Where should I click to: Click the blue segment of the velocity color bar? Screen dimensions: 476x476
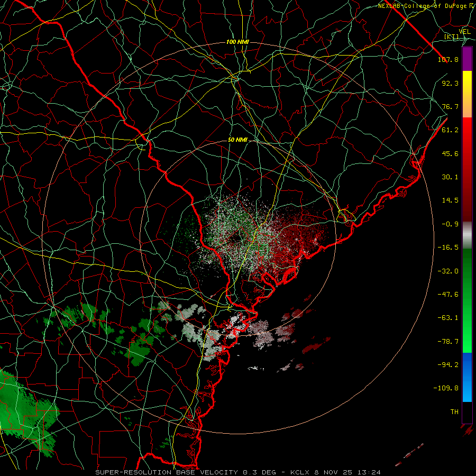[467, 377]
